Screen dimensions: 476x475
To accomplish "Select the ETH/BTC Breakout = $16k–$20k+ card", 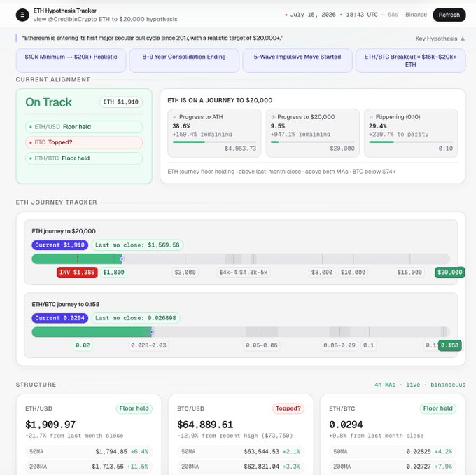I will click(410, 60).
